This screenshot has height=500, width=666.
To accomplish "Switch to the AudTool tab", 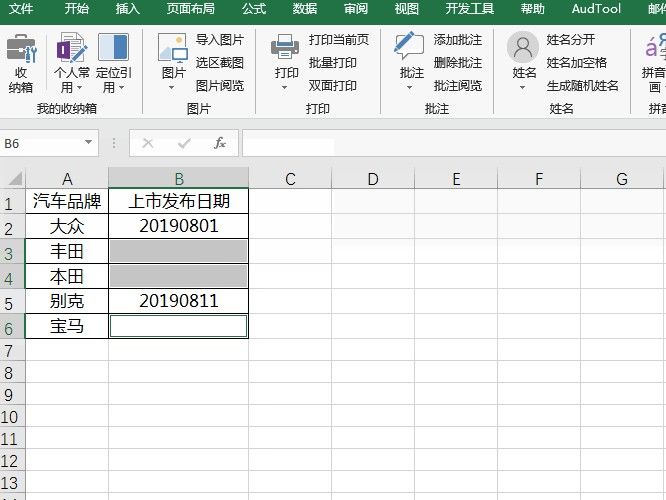I will (x=596, y=8).
